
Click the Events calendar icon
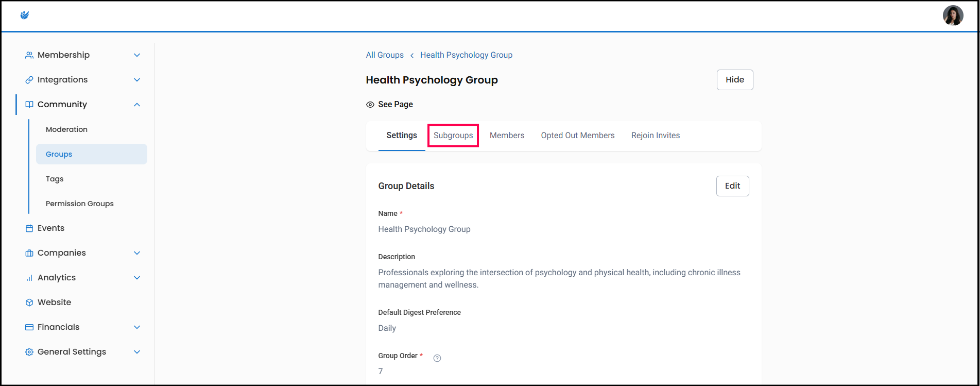[x=29, y=228]
